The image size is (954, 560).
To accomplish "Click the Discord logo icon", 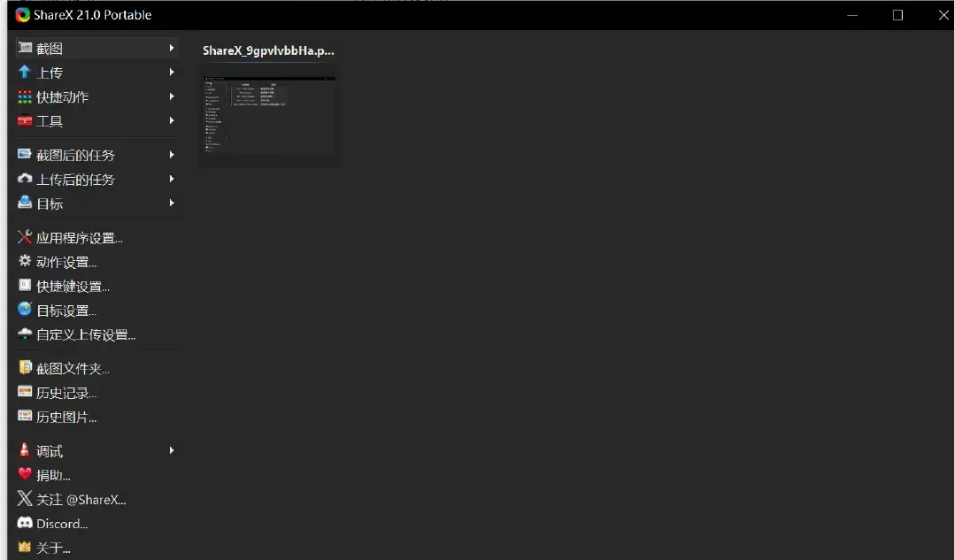I will tap(25, 523).
